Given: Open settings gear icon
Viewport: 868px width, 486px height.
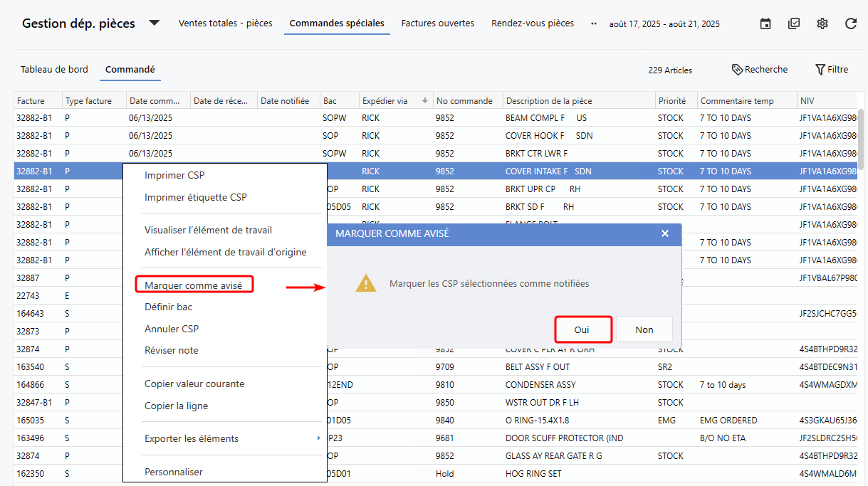Looking at the screenshot, I should (x=822, y=23).
